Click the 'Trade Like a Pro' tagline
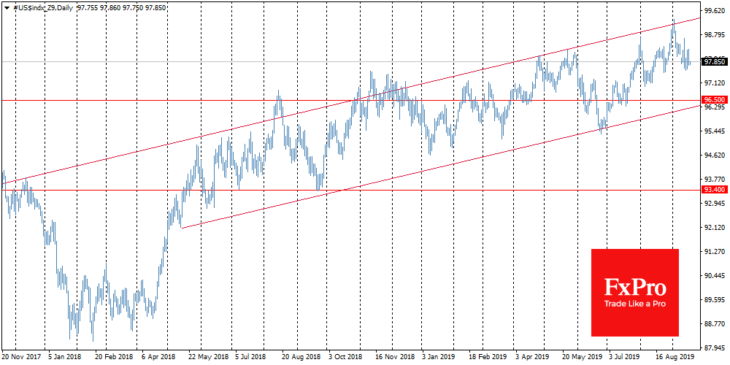Image resolution: width=730 pixels, height=365 pixels. pyautogui.click(x=635, y=304)
